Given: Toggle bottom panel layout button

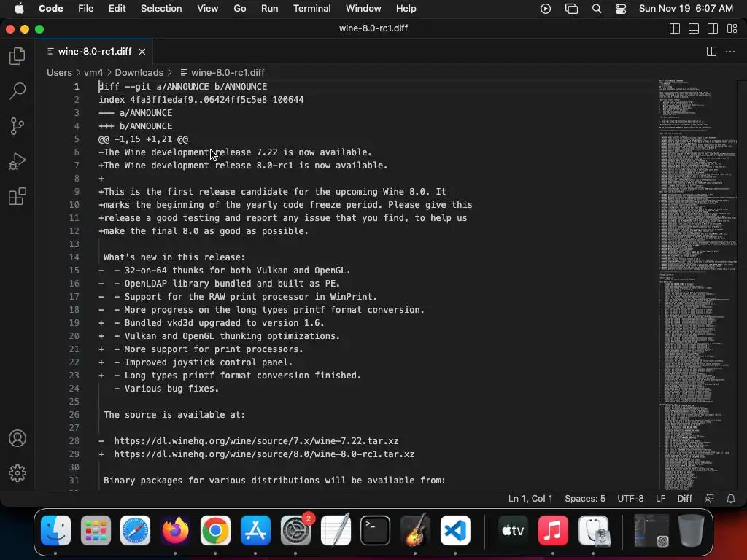Looking at the screenshot, I should point(694,28).
